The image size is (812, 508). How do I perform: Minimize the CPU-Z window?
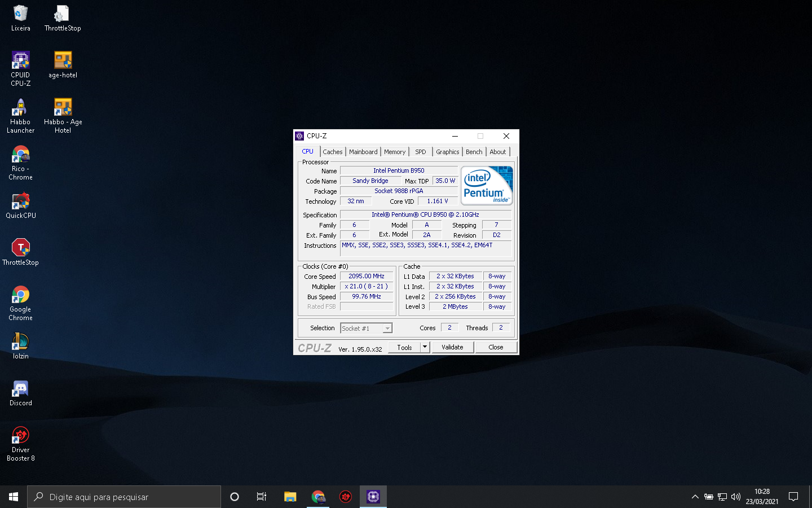pyautogui.click(x=455, y=136)
